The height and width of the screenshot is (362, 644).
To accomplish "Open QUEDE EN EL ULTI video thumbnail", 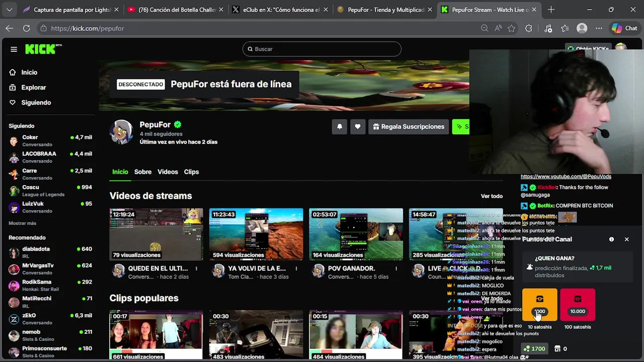I will (x=156, y=234).
